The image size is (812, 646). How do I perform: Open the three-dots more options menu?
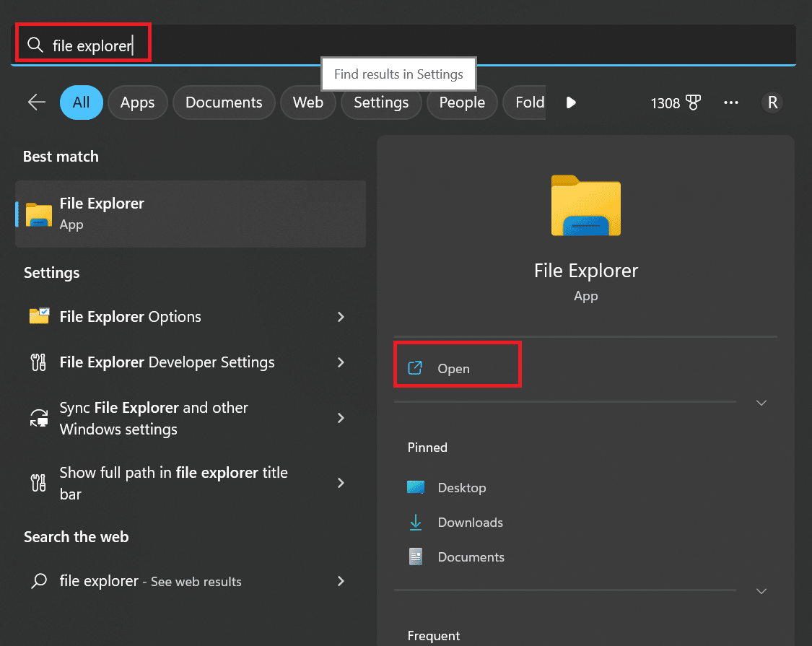point(730,102)
